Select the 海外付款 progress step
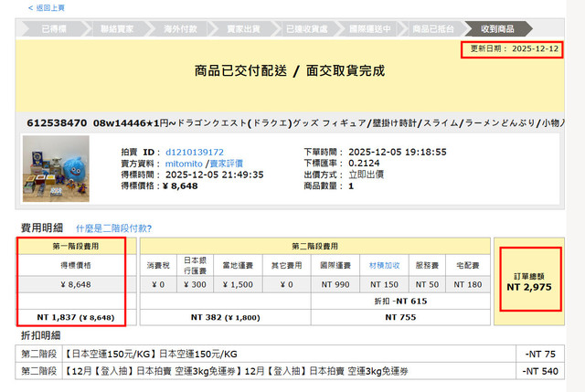 180,28
